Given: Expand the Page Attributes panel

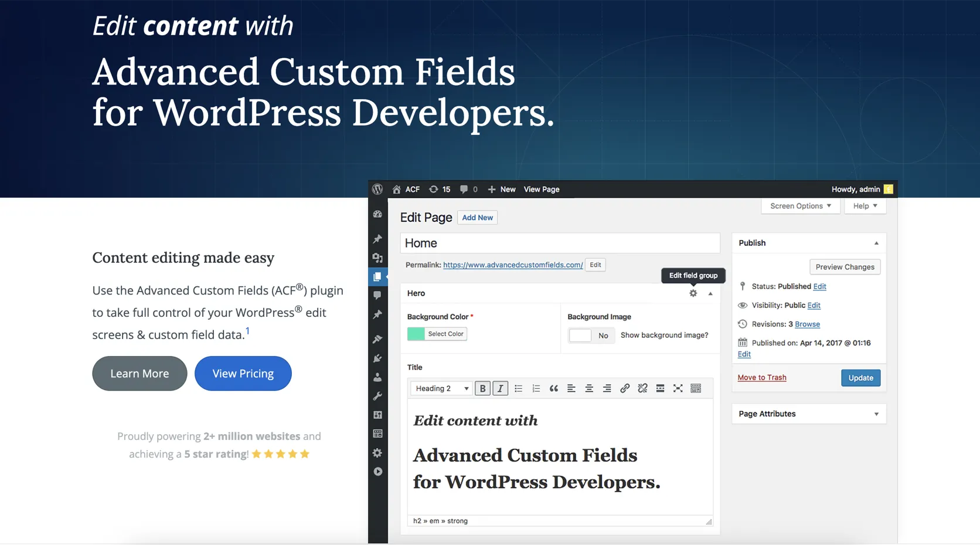Looking at the screenshot, I should click(876, 414).
